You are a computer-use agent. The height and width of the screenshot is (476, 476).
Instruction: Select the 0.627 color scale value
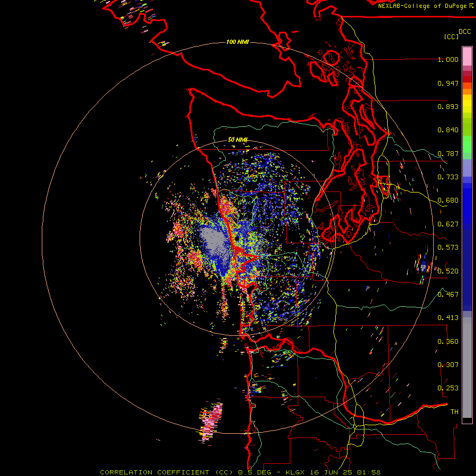pos(448,224)
